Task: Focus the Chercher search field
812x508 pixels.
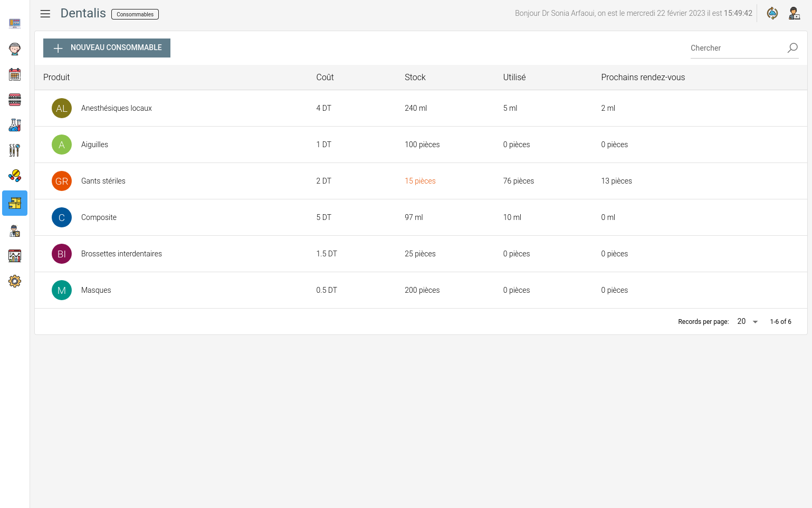Action: coord(736,48)
